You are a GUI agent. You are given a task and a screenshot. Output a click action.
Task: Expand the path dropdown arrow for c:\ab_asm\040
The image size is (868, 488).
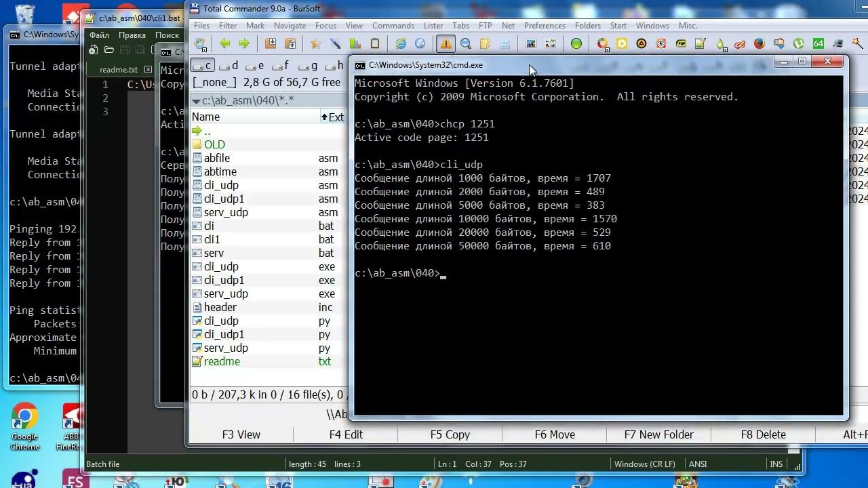[197, 101]
